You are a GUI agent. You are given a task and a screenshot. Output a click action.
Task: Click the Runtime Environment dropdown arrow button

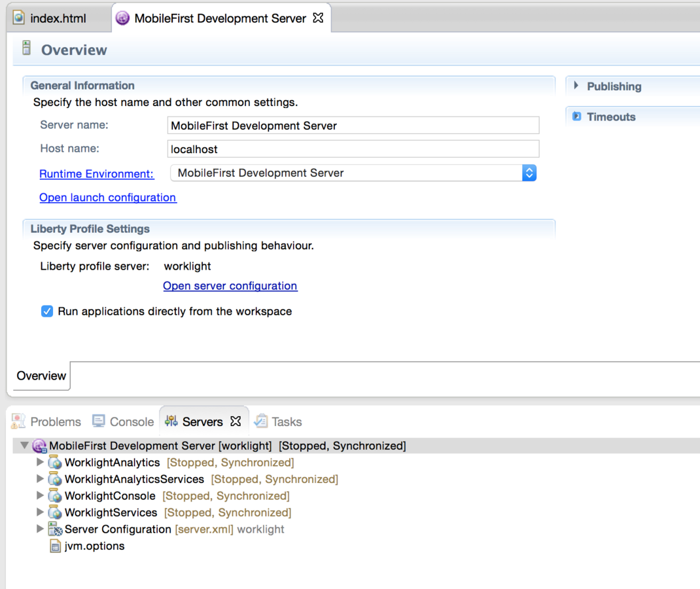point(529,173)
